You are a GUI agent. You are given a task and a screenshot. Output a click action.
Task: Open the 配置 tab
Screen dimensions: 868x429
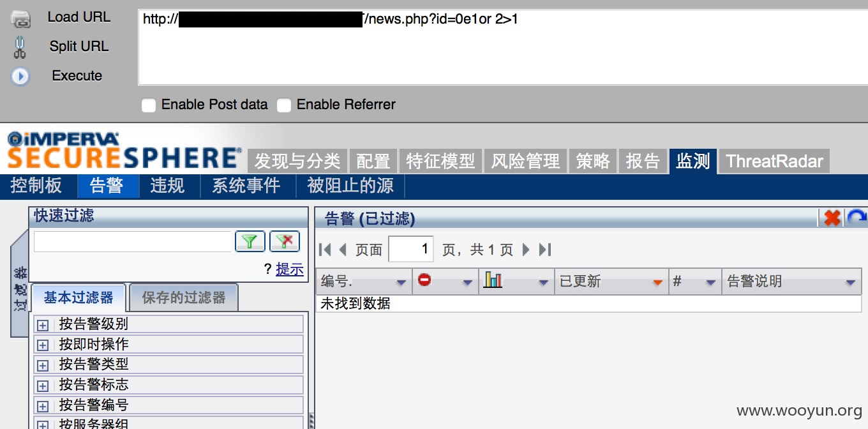click(x=373, y=162)
